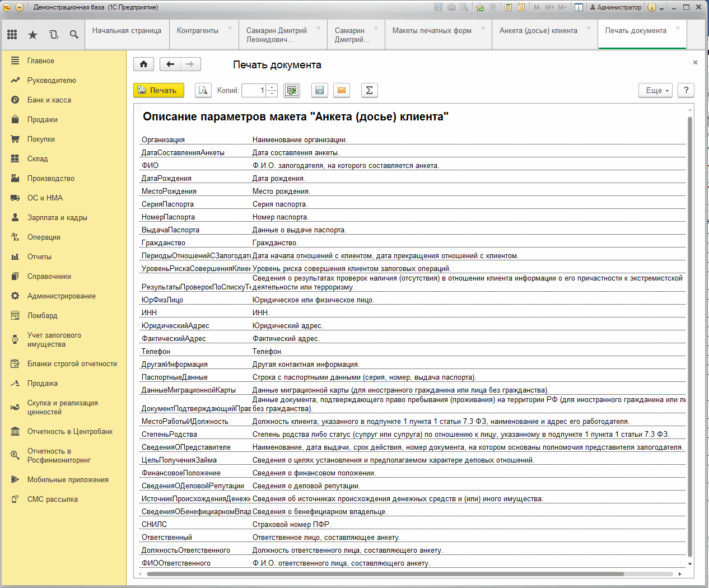Open the sections menu grid icon
The height and width of the screenshot is (588, 709).
coord(12,35)
